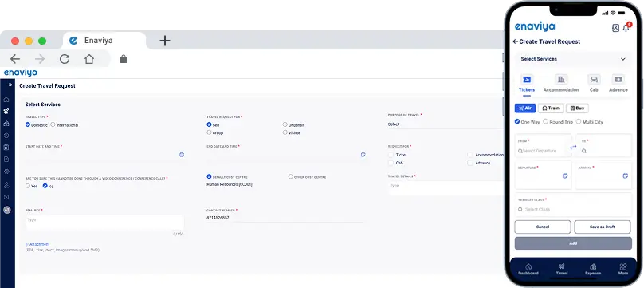644x288 pixels.
Task: Open the user profile icon in sidebar
Action: tap(6, 185)
